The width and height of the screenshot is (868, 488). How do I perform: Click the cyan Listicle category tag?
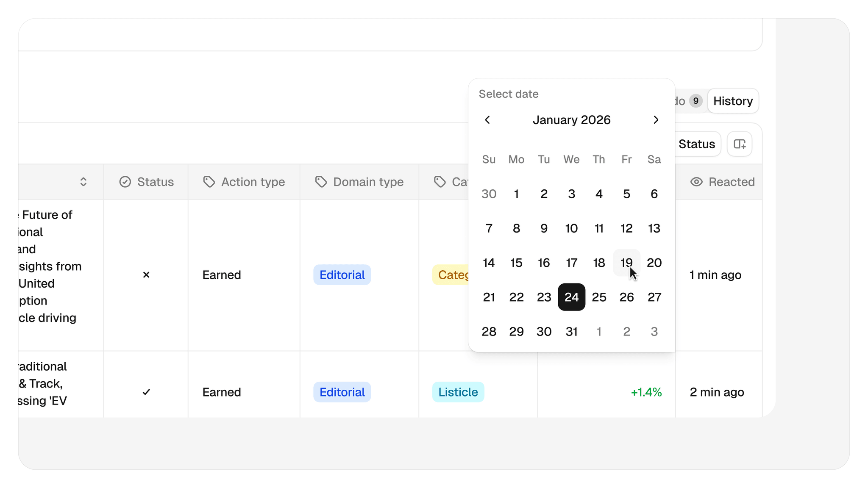tap(458, 392)
